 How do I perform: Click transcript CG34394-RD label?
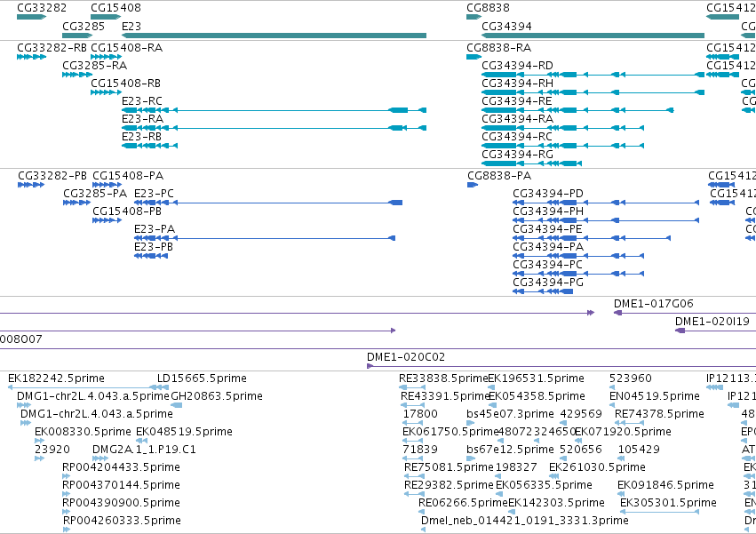tap(517, 66)
